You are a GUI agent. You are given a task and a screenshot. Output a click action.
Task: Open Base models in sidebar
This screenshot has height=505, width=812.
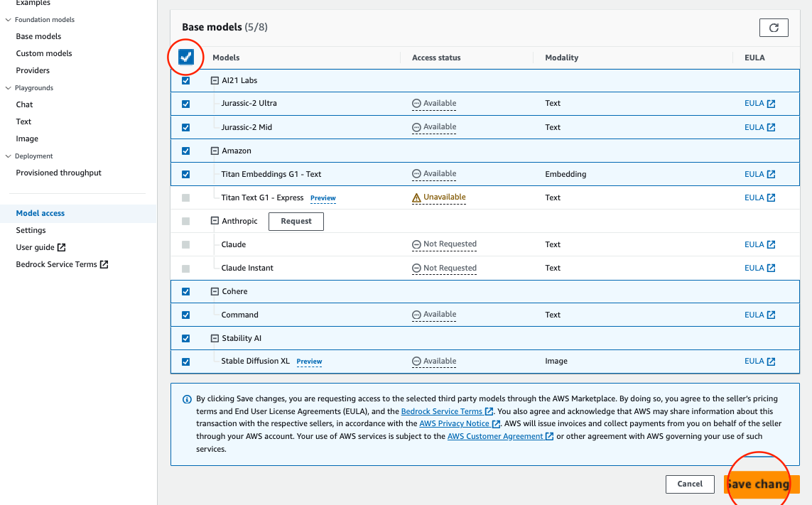click(x=38, y=36)
